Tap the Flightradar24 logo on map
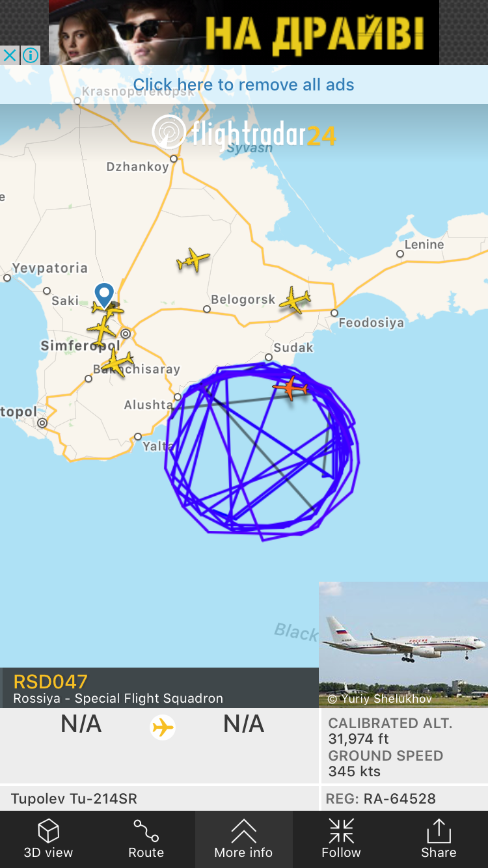Screen dimensions: 488x868 (244, 133)
